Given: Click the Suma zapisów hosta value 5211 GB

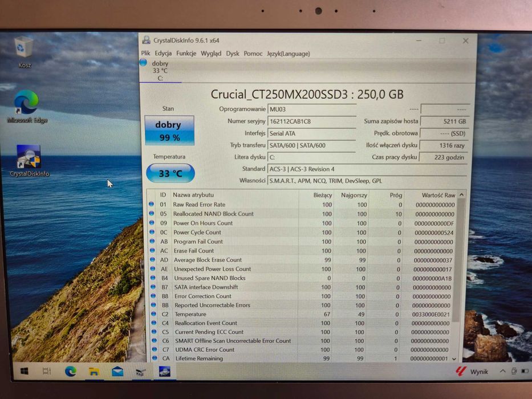Looking at the screenshot, I should (x=444, y=121).
